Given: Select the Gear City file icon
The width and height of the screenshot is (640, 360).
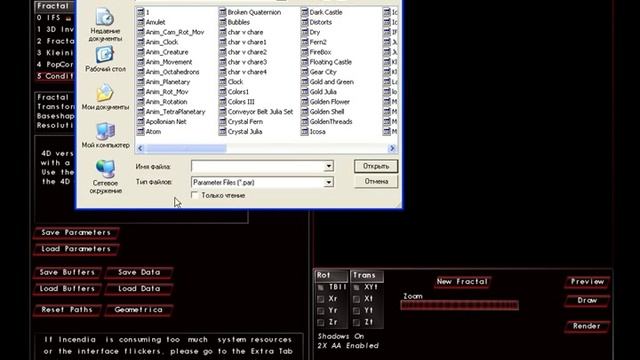Looking at the screenshot, I should pyautogui.click(x=305, y=72).
